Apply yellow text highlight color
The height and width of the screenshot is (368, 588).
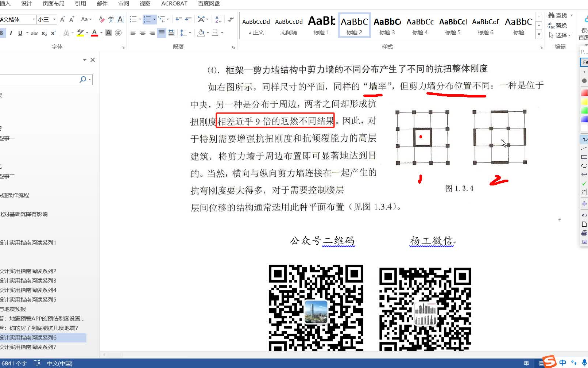(x=80, y=33)
